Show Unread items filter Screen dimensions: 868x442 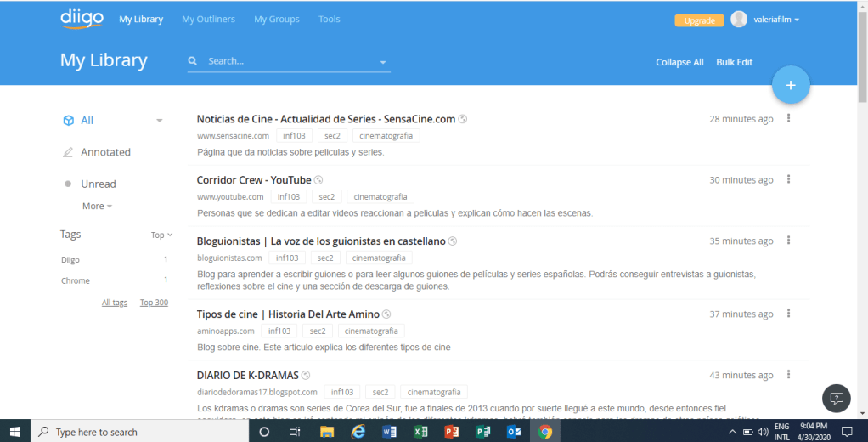click(x=98, y=184)
